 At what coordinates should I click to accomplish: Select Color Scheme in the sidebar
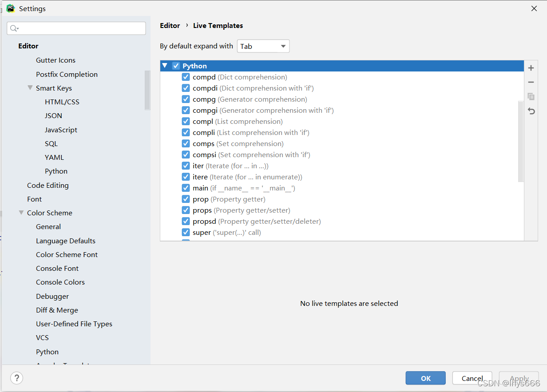tap(49, 213)
